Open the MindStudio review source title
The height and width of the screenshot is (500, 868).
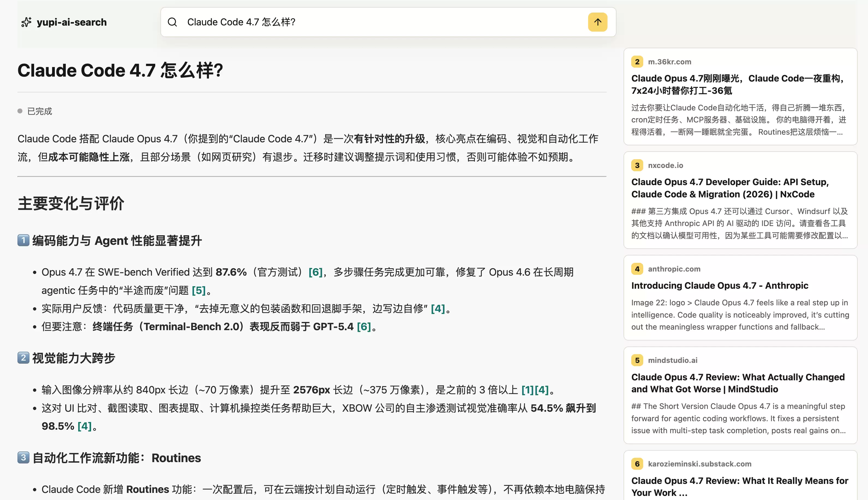tap(738, 383)
